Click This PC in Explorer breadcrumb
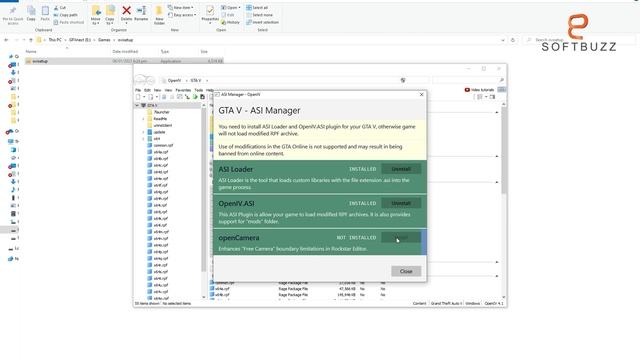The width and height of the screenshot is (640, 360). (55, 40)
